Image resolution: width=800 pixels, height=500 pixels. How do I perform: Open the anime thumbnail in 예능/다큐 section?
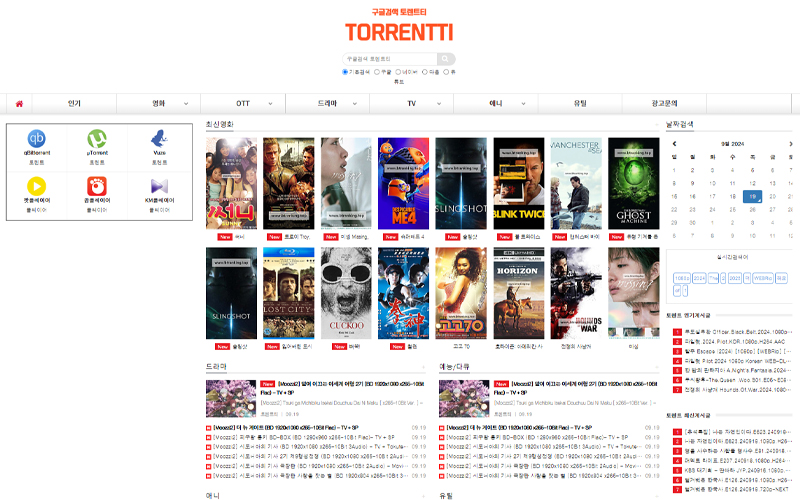tap(464, 398)
